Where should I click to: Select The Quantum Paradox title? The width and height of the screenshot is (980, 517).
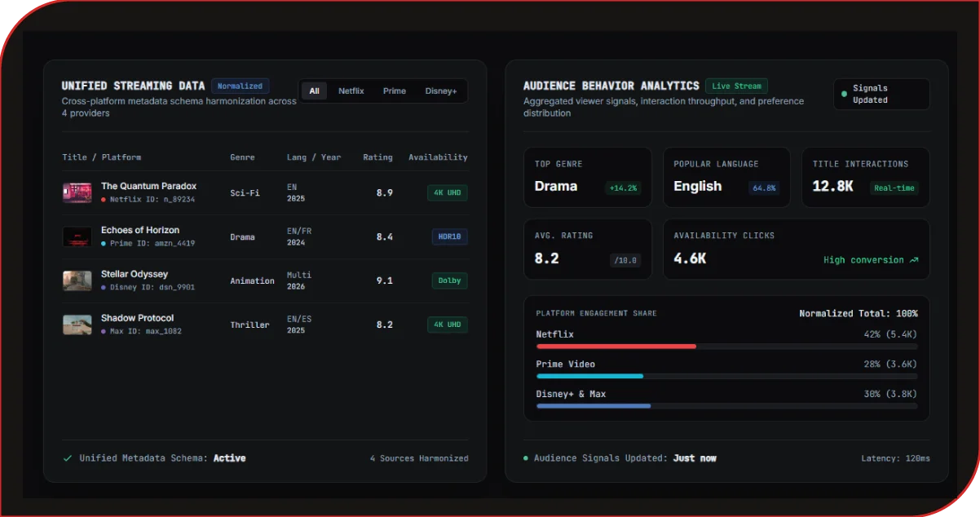coord(148,186)
